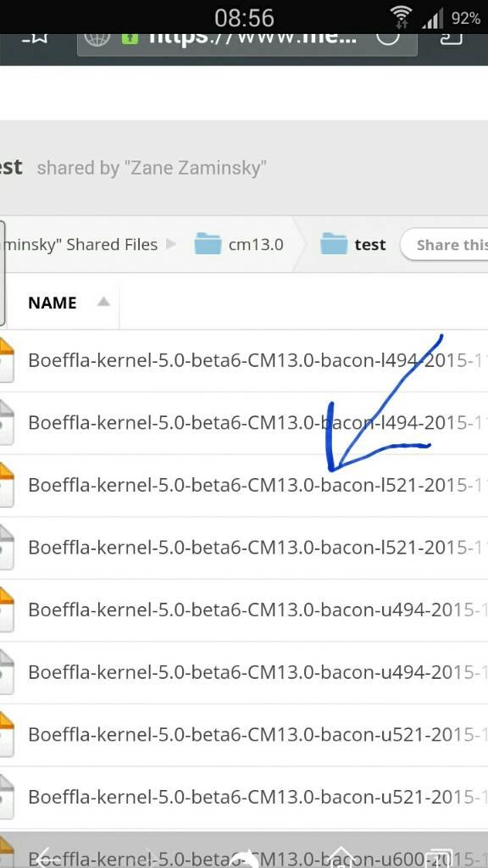This screenshot has width=488, height=868.
Task: Click the https://www.me... address field
Action: tap(247, 40)
